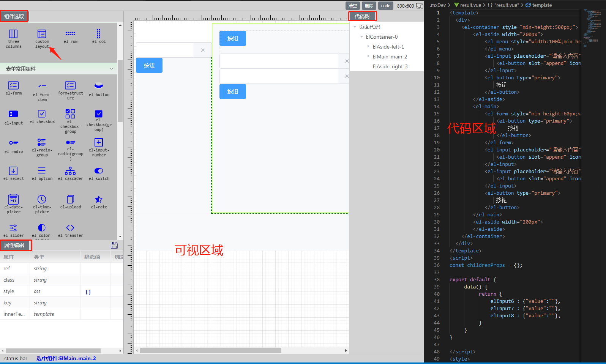Click the property table horizontal scrollbar
Screen dimensions: 606x364
tap(53, 351)
